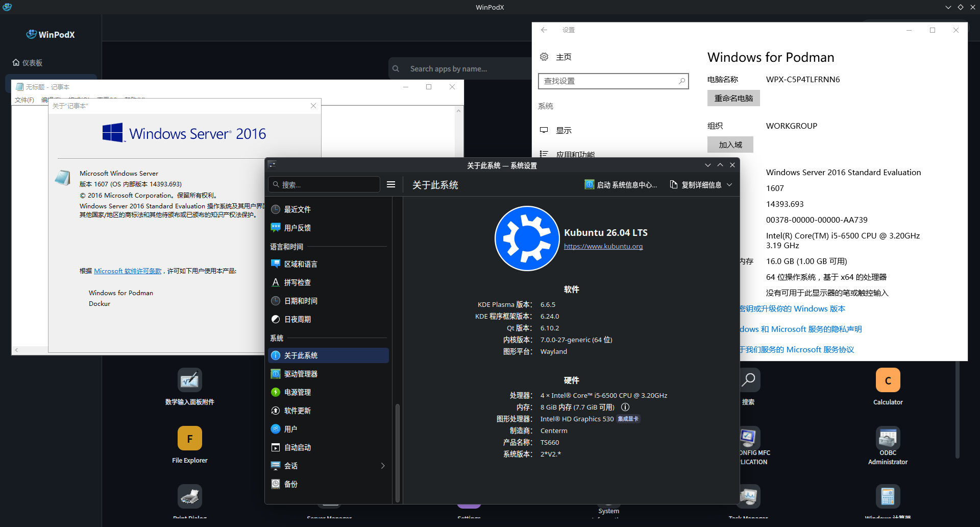Click the System Settings 搜索 field

tap(324, 184)
